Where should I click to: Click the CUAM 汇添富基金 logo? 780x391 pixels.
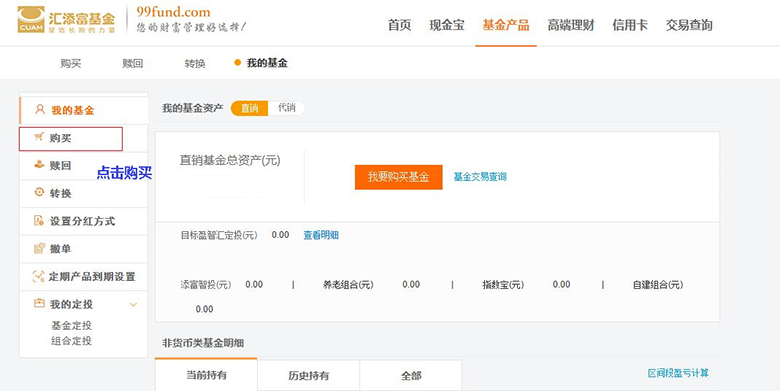tap(66, 19)
